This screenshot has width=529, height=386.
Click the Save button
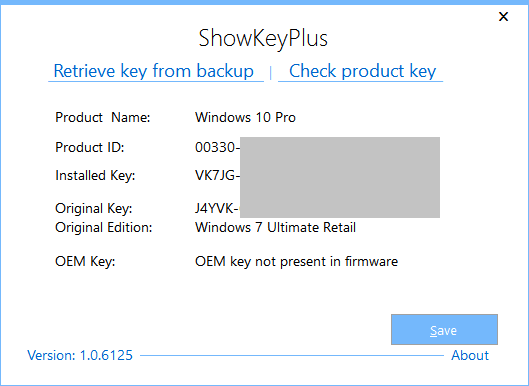point(444,330)
